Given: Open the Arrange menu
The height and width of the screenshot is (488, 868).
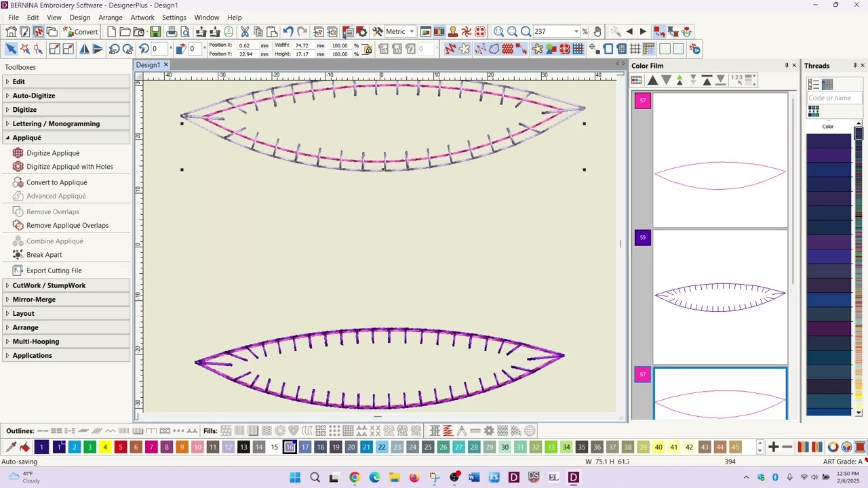Looking at the screenshot, I should click(111, 18).
